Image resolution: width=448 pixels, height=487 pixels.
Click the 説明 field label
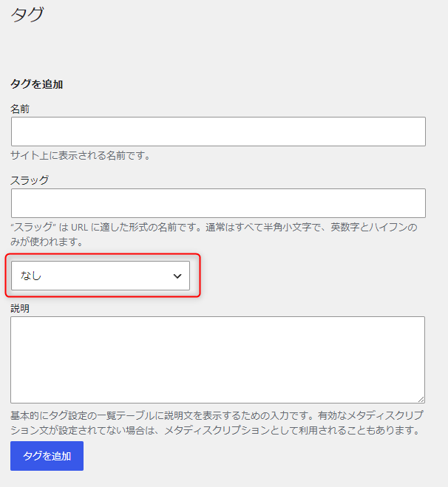(x=20, y=308)
